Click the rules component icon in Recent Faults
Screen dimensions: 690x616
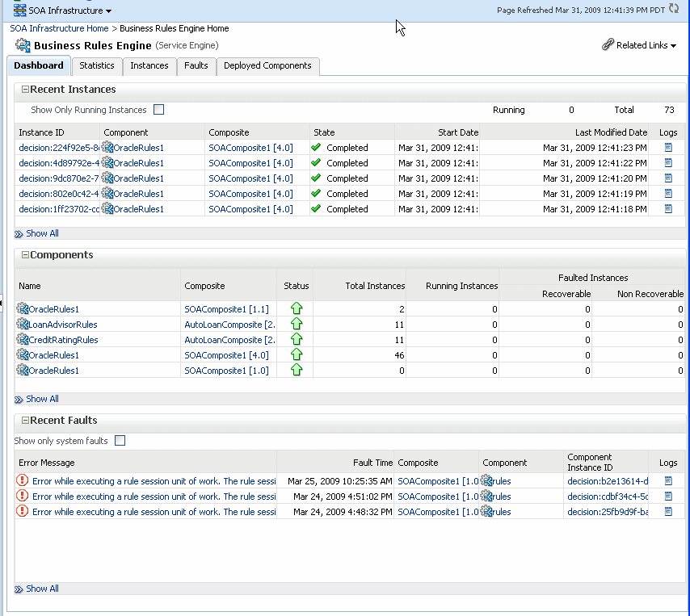click(487, 480)
